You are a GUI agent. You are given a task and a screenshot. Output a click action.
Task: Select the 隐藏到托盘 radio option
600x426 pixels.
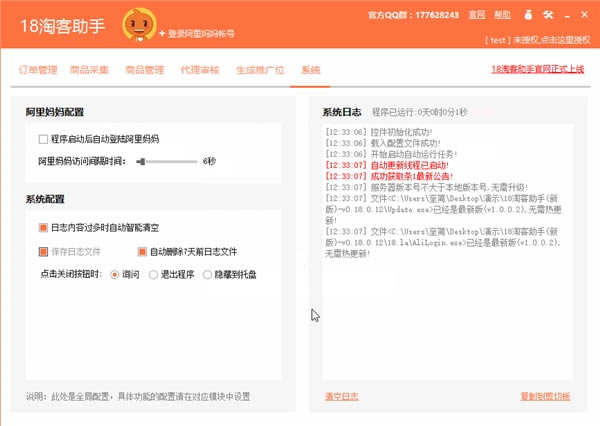[210, 273]
